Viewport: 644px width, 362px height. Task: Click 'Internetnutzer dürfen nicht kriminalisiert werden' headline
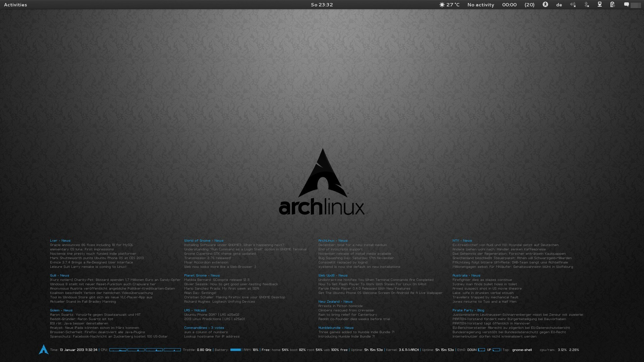click(x=494, y=336)
